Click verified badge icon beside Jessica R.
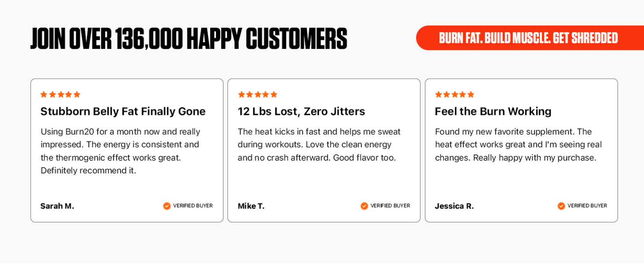The image size is (644, 264). 561,206
